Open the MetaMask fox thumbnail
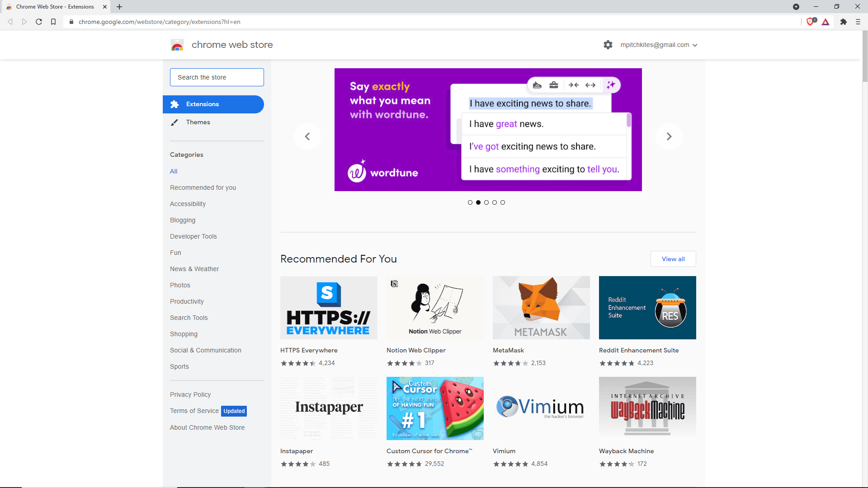 point(541,308)
